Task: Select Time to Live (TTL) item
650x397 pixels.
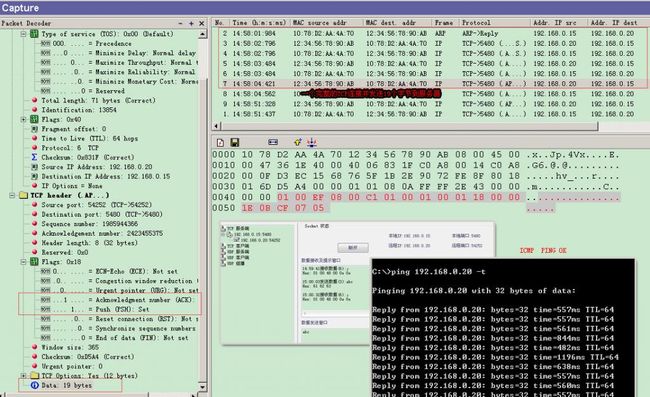Action: click(x=90, y=138)
